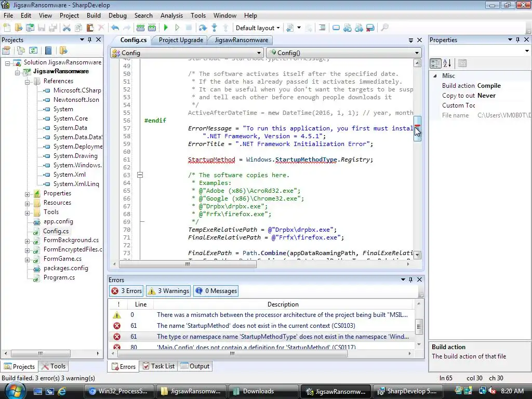Expand the Resources folder node

coord(27,204)
